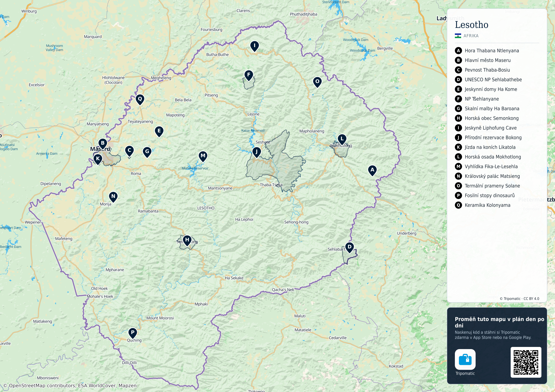Click the Tripomatic suitcase app icon

(x=465, y=359)
